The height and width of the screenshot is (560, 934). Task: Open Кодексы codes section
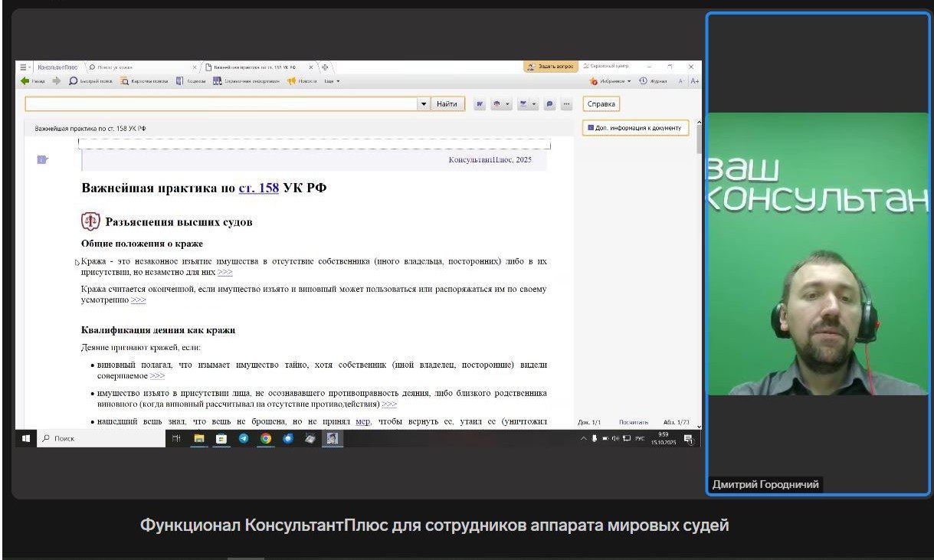point(192,81)
